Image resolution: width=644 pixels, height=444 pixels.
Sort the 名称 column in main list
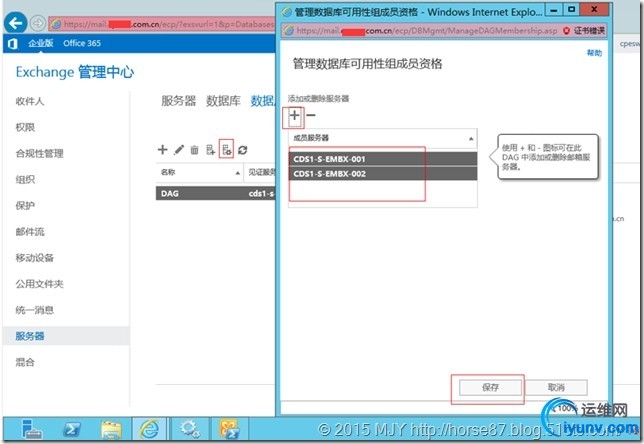[x=200, y=173]
